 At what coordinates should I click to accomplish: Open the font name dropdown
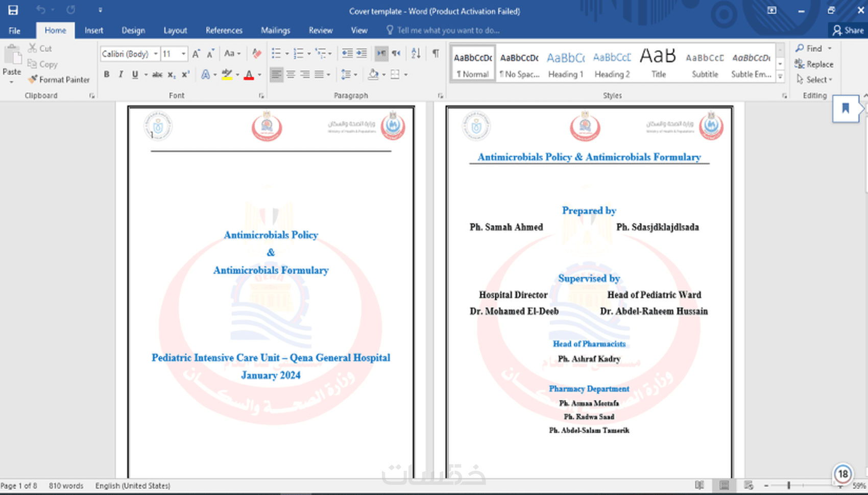(156, 54)
